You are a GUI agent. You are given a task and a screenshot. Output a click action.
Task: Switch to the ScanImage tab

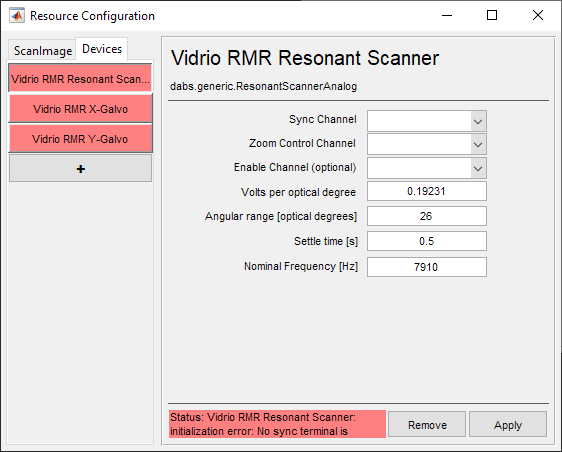pyautogui.click(x=43, y=51)
